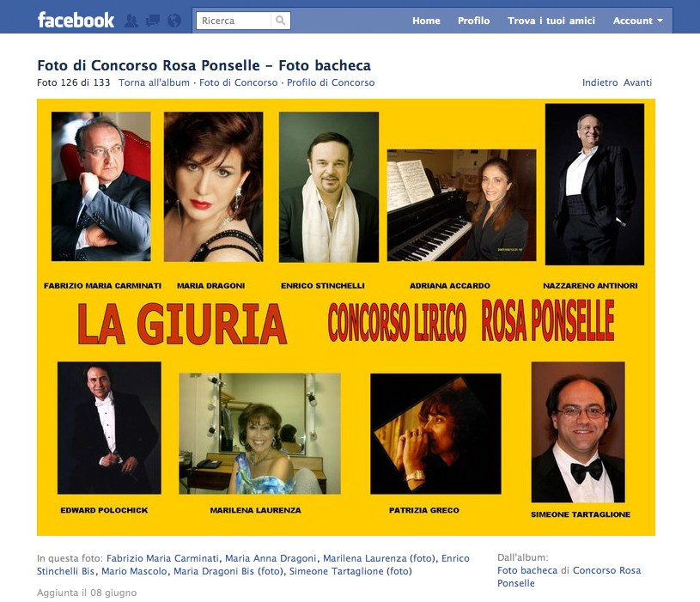Open Trova i tuoi amici
Screen dimensions: 700x602
coord(551,21)
